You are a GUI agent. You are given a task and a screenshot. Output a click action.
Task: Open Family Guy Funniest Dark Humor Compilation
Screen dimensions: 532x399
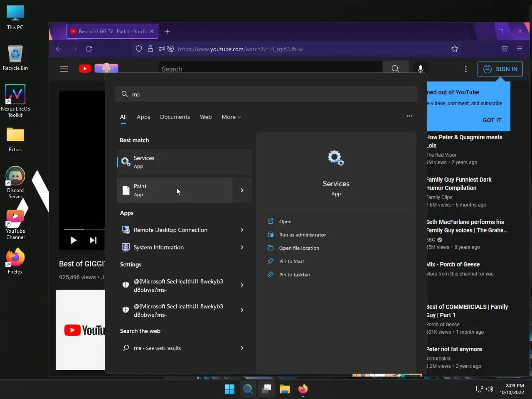(459, 184)
